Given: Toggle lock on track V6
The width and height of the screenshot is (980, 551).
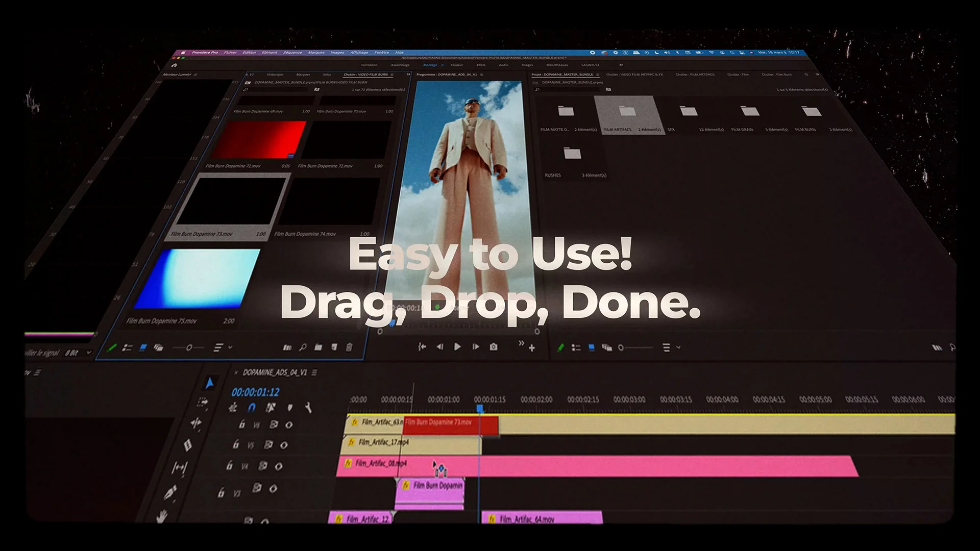Looking at the screenshot, I should pyautogui.click(x=242, y=424).
